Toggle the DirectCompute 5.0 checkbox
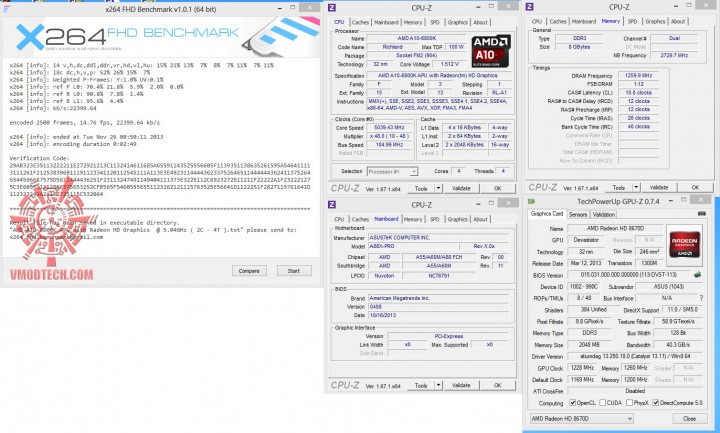This screenshot has height=433, width=720. [x=656, y=403]
